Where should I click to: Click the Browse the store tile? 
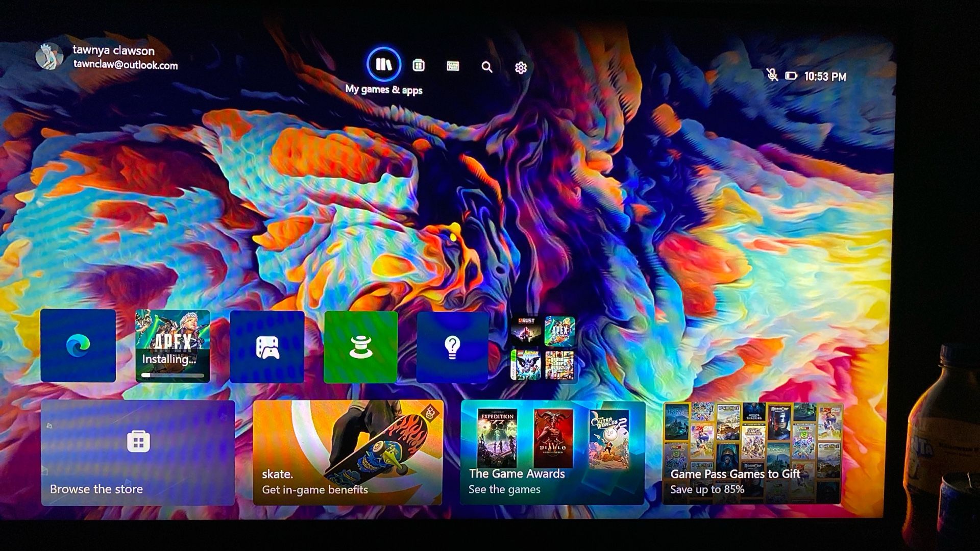click(x=138, y=453)
